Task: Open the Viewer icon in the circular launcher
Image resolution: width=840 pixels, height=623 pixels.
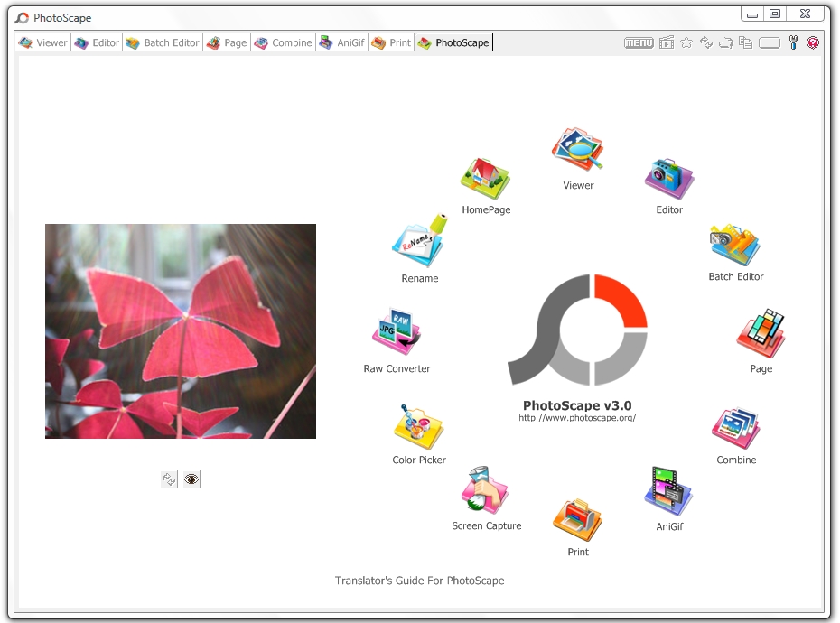Action: [x=577, y=149]
